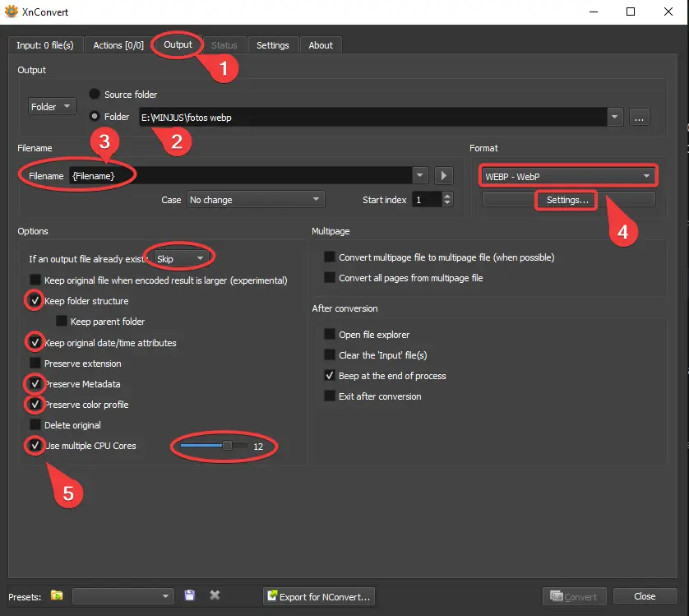Click the open presets folder icon
Viewport: 689px width, 616px height.
[x=57, y=595]
